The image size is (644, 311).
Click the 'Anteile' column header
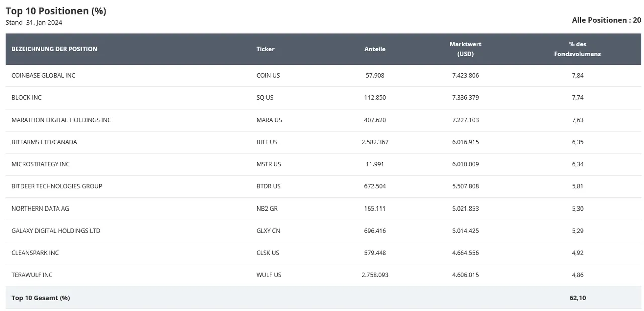pos(375,49)
